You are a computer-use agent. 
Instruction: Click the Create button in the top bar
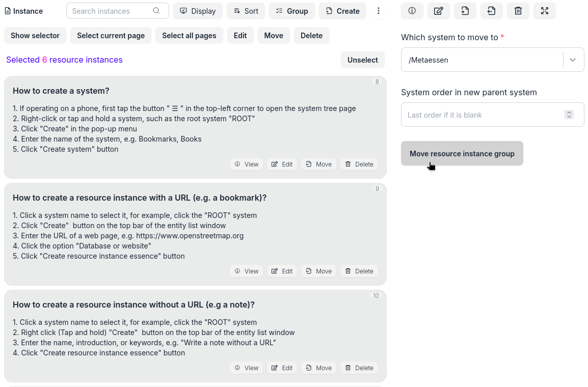342,11
